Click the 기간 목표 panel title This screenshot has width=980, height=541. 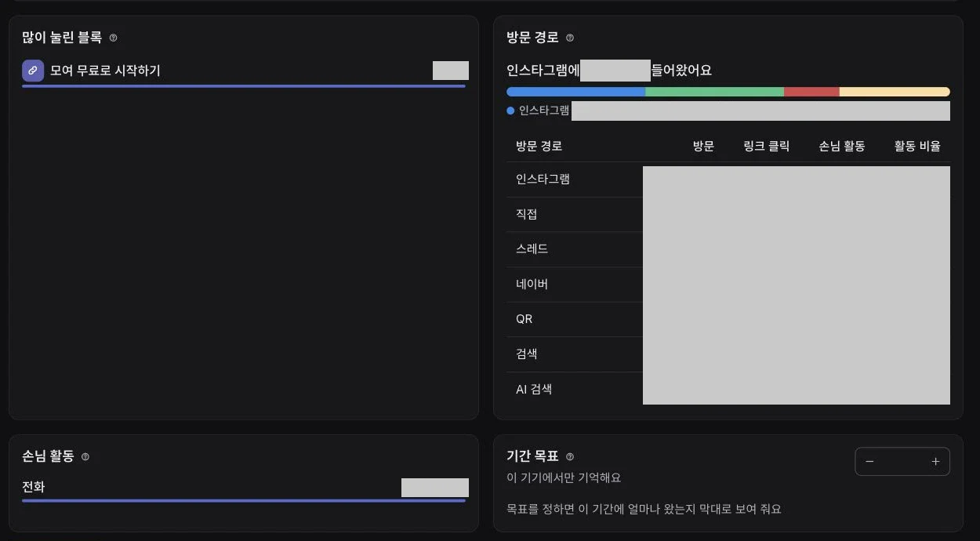click(x=532, y=456)
